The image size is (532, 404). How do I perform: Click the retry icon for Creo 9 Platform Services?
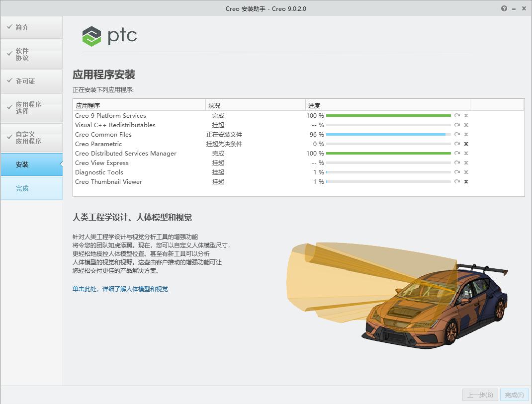pyautogui.click(x=457, y=115)
